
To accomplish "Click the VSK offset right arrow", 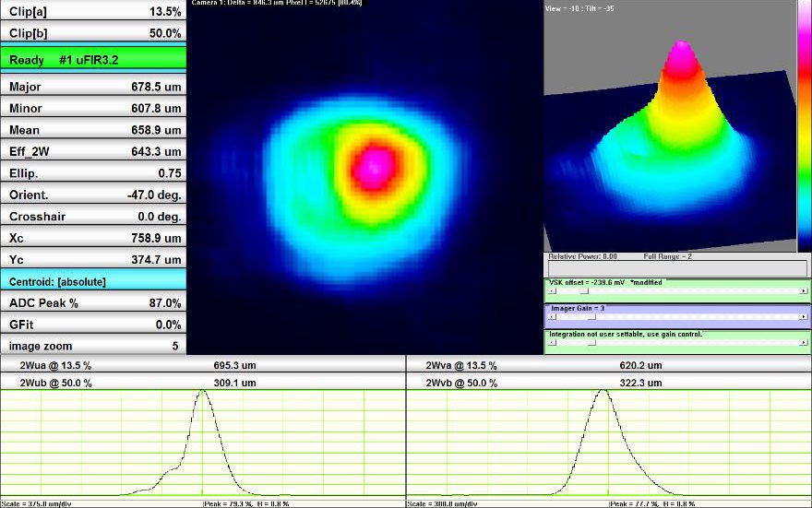I will [x=806, y=290].
